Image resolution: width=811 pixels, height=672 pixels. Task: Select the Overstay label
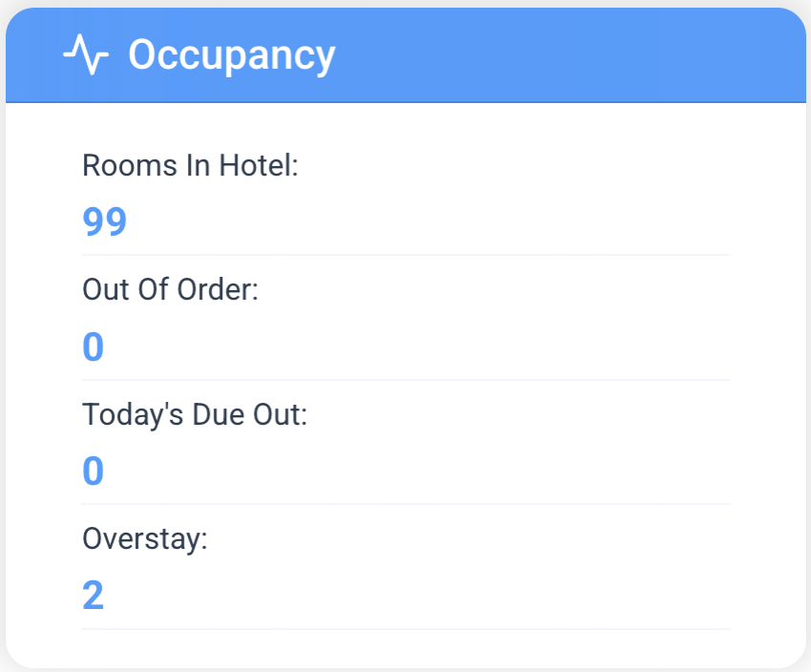(145, 538)
